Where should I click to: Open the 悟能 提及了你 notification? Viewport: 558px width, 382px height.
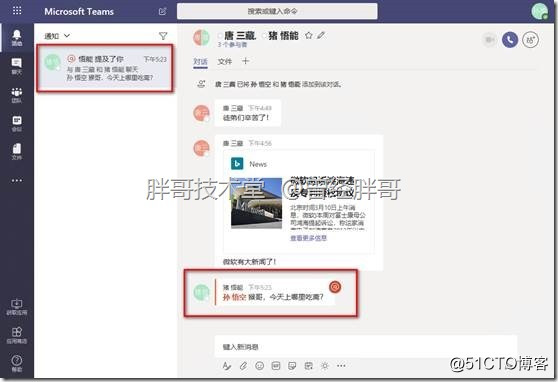pyautogui.click(x=105, y=68)
